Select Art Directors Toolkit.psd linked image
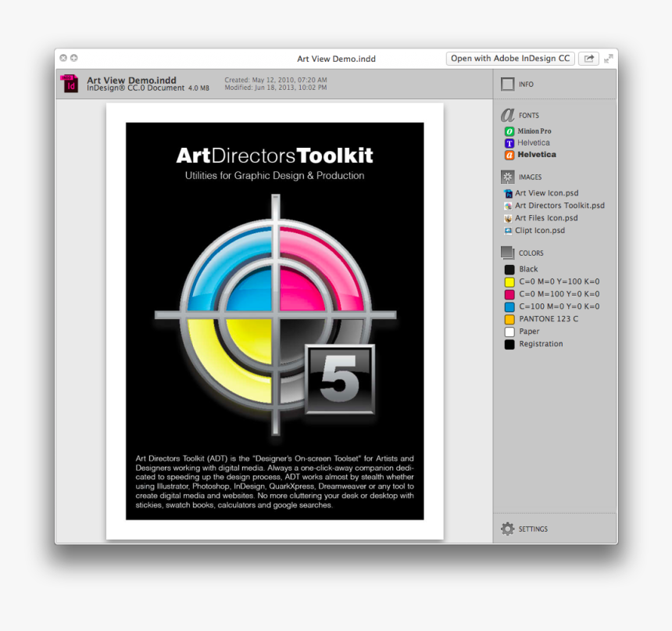The image size is (672, 631). click(559, 206)
